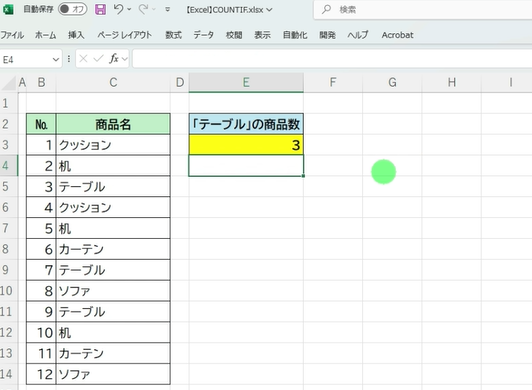This screenshot has width=532, height=390.
Task: Open the 自動化 tab
Action: pos(295,35)
